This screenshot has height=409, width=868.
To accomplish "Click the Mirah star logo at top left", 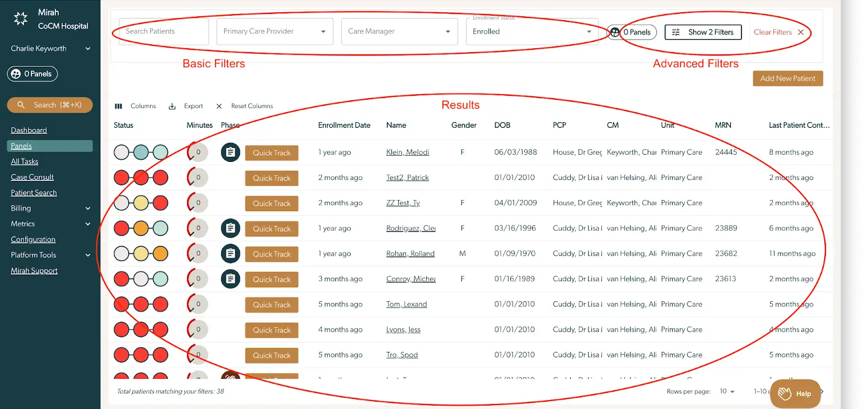I will [20, 17].
